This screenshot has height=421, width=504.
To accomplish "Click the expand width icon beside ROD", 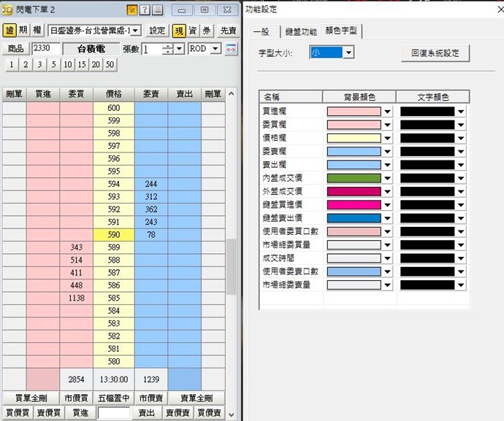I will [x=231, y=49].
